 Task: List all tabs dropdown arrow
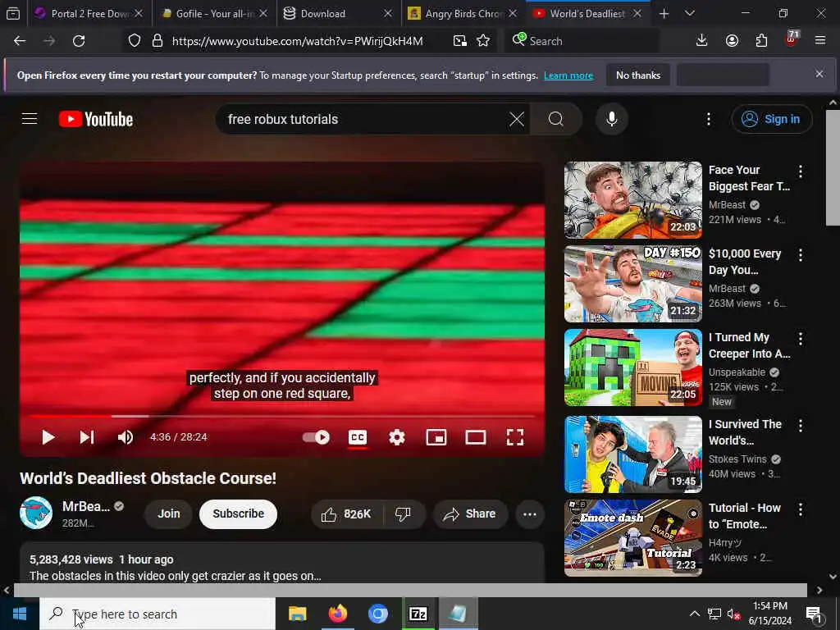(x=689, y=13)
